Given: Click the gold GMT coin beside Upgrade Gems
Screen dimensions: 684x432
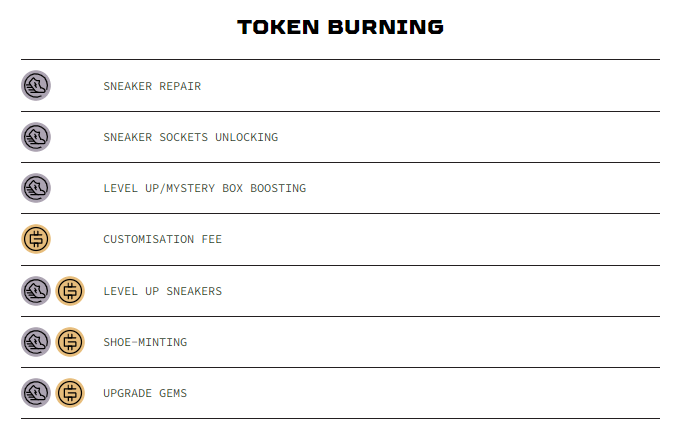Looking at the screenshot, I should click(x=70, y=393).
